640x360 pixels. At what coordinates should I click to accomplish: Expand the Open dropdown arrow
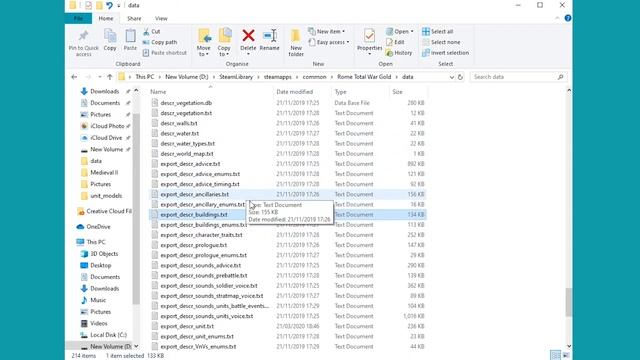coord(412,31)
